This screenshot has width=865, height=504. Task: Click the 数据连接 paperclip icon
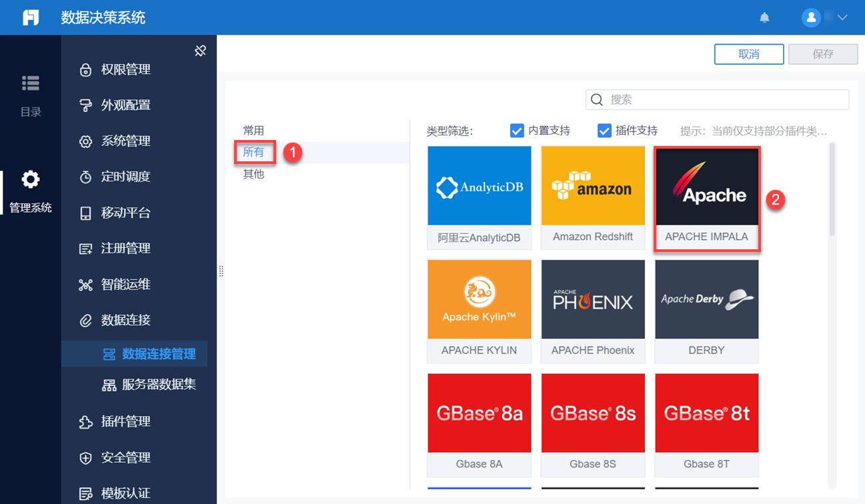click(x=85, y=321)
